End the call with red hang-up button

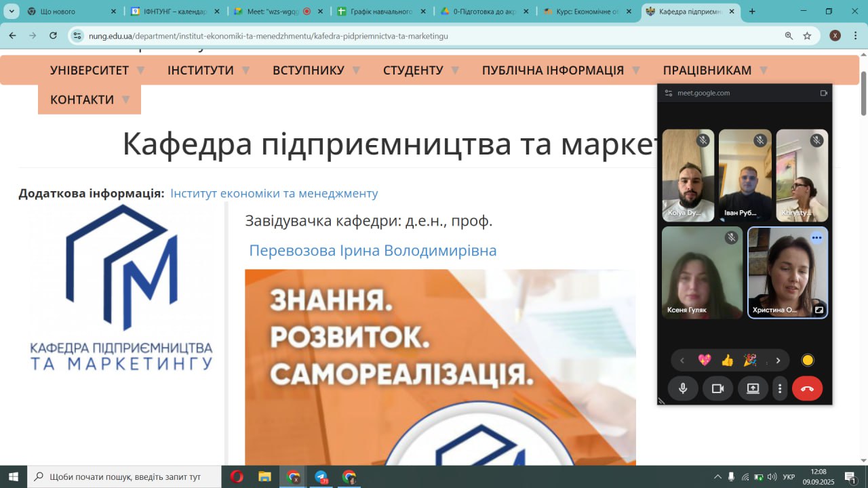(x=807, y=388)
